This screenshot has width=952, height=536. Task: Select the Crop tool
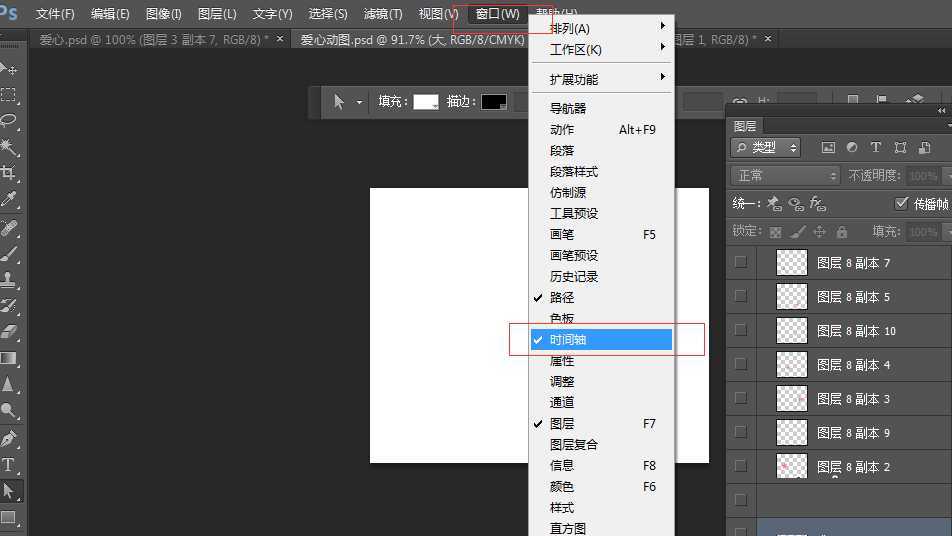click(9, 173)
